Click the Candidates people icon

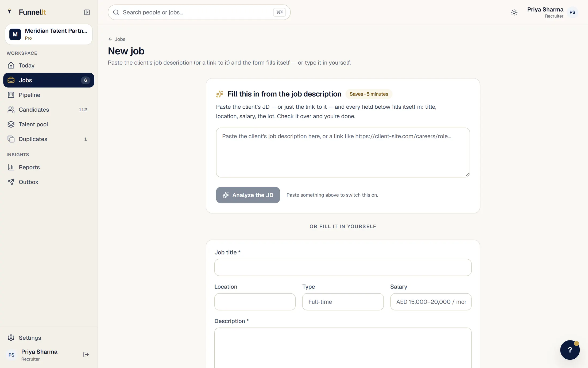click(x=11, y=109)
